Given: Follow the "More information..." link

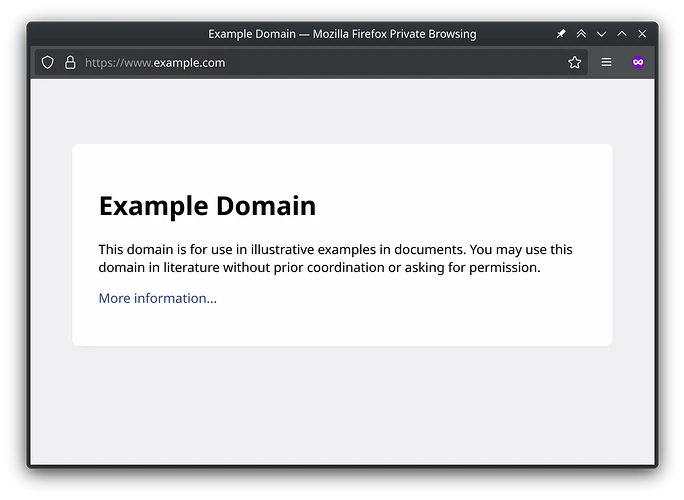Looking at the screenshot, I should tap(157, 298).
